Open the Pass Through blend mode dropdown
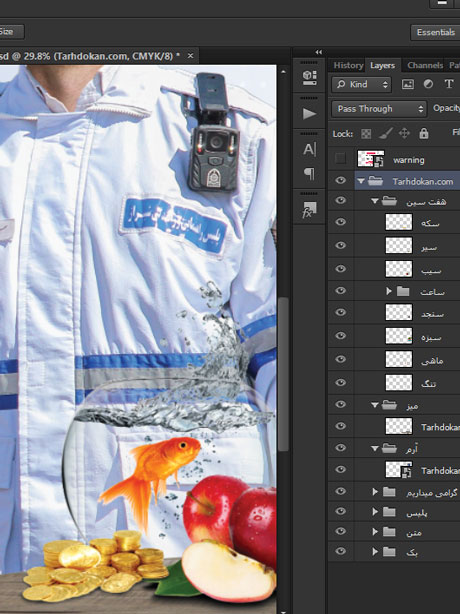 click(x=379, y=108)
